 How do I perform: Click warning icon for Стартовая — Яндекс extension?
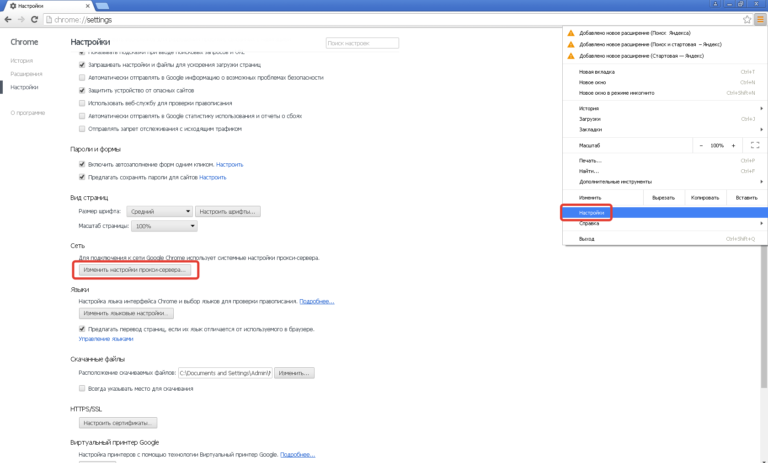tap(571, 56)
